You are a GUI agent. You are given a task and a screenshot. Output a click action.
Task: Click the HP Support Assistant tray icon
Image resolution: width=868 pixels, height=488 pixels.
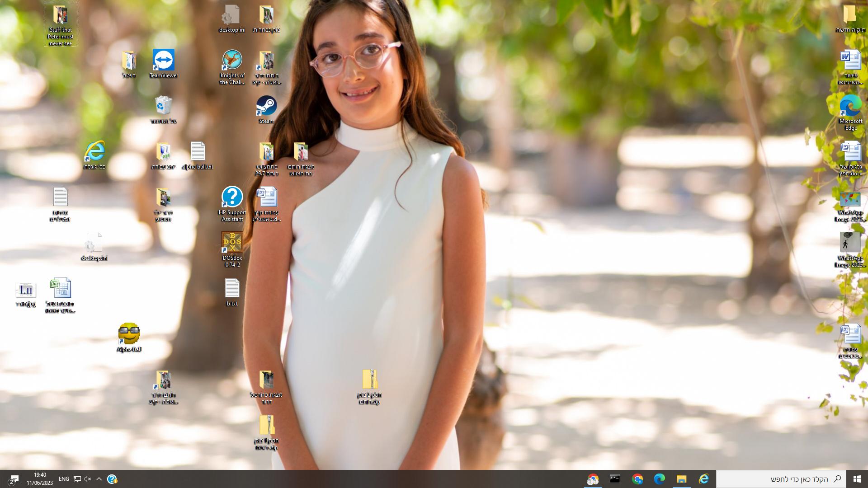coord(112,479)
